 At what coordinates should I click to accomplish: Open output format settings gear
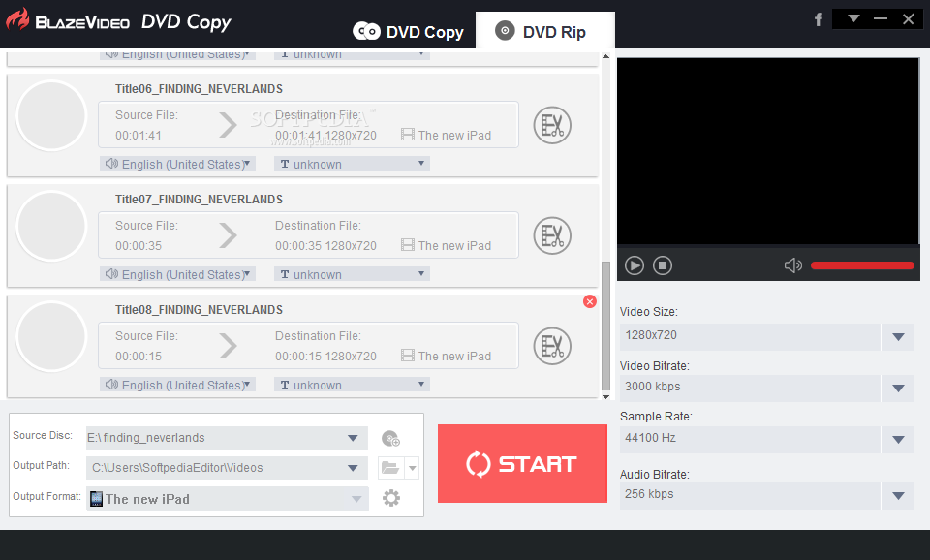pos(390,498)
